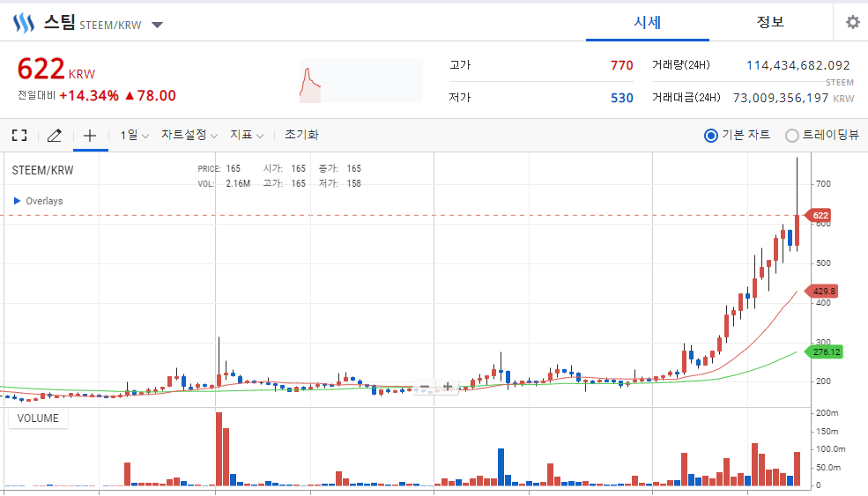Screen dimensions: 868x496
Task: Select the pencil drawing tool
Action: (x=55, y=135)
